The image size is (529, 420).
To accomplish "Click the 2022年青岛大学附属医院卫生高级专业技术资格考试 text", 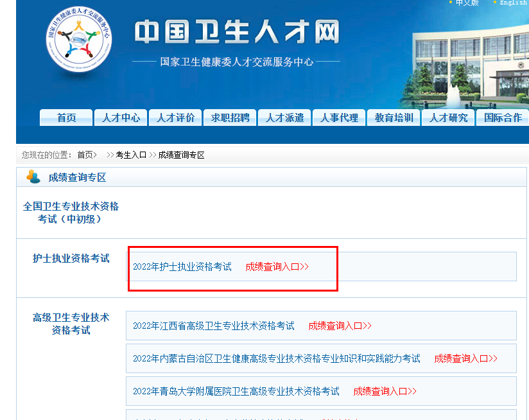I will (236, 391).
